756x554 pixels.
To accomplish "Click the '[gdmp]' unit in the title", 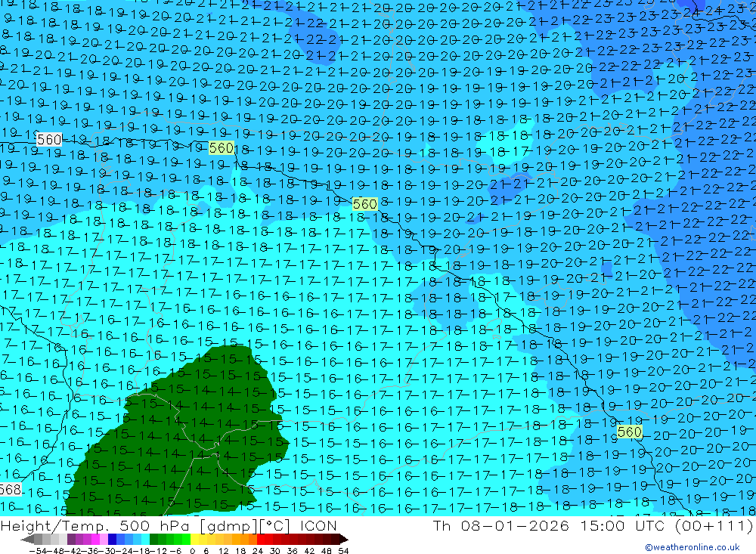I will (228, 526).
